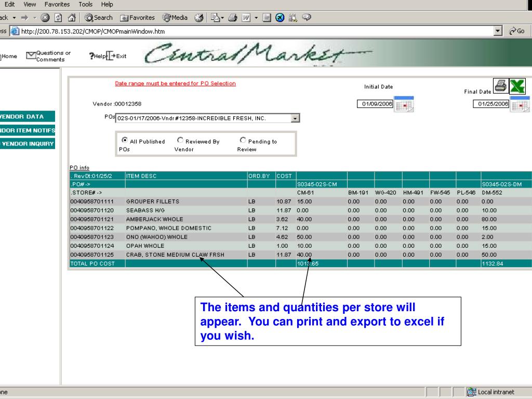
Task: Open Word edit dropdown arrow
Action: click(256, 17)
